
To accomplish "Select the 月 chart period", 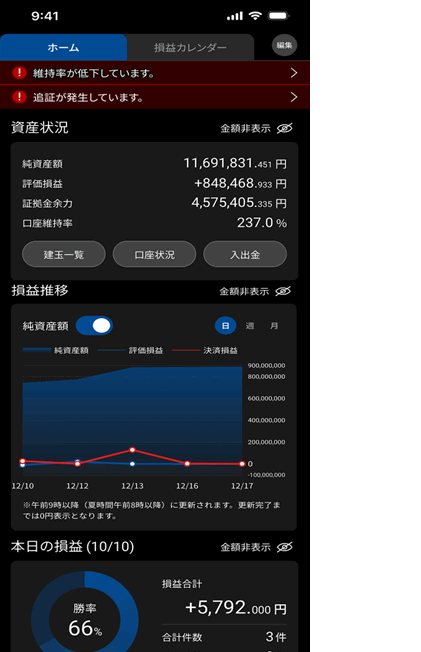I will (274, 326).
